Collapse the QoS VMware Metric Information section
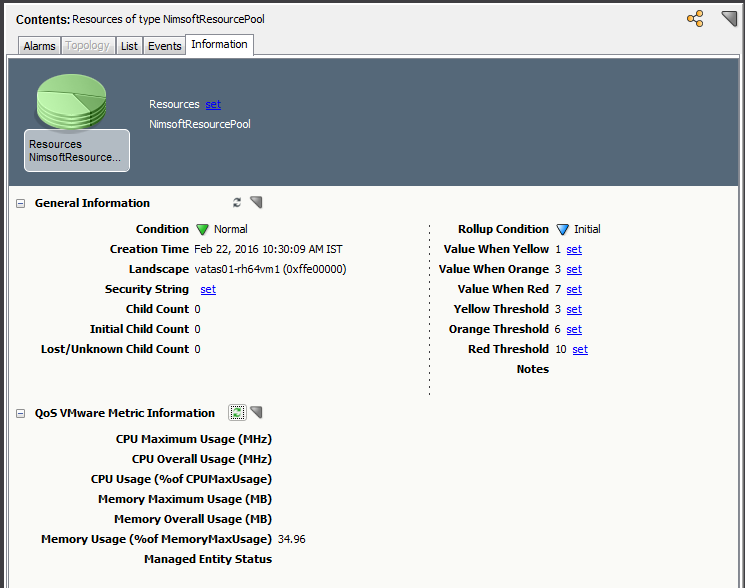Viewport: 745px width, 588px height. coord(20,413)
